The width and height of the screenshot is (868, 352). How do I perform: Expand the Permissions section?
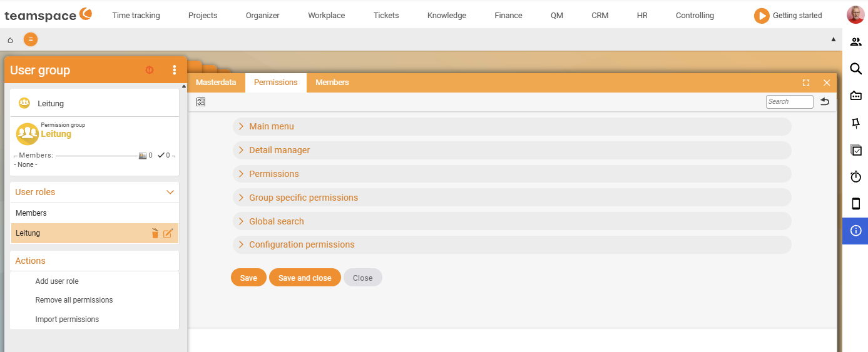(x=512, y=174)
